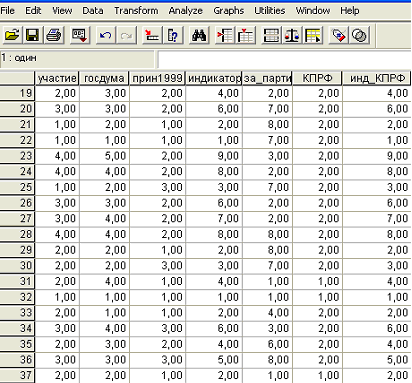
Task: Select the инд_КПРФ column header
Action: pyautogui.click(x=377, y=78)
